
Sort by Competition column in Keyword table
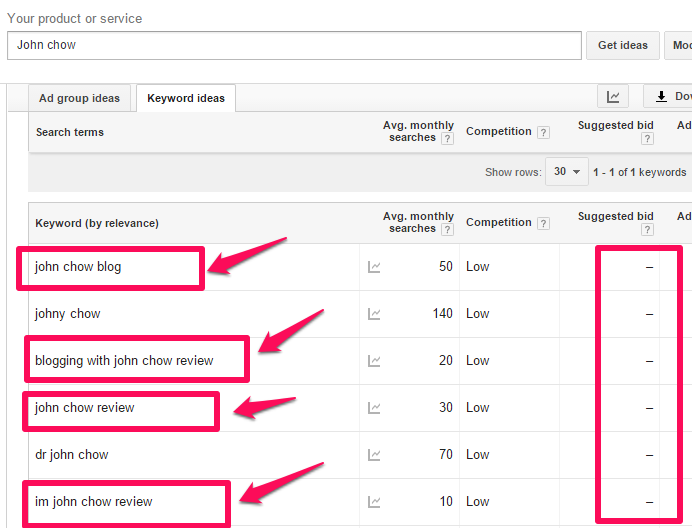pyautogui.click(x=498, y=223)
